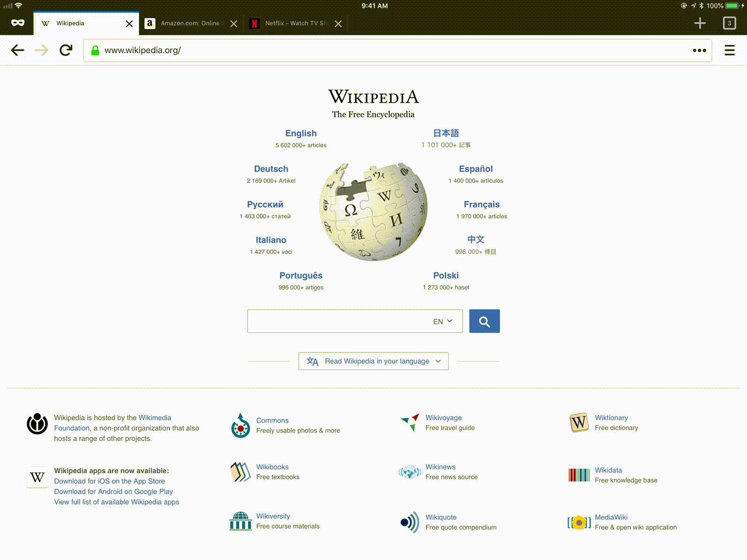View full list of available Wikipedia apps
The image size is (747, 560).
coord(117,502)
